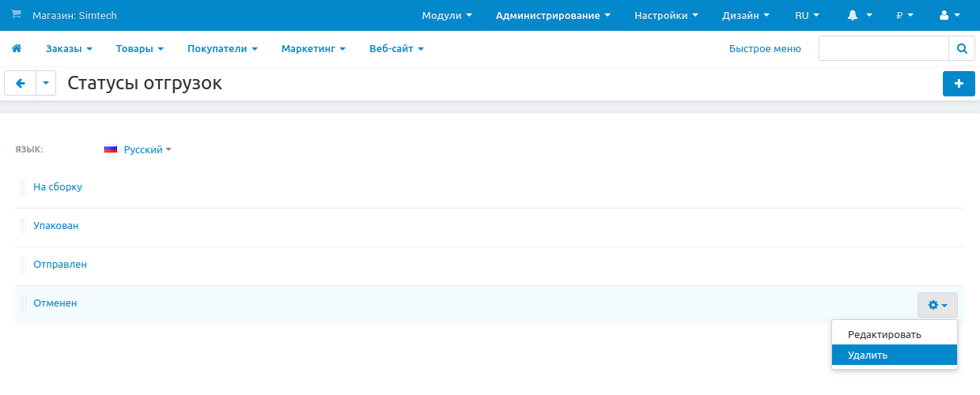980x395 pixels.
Task: Open the Администрирование menu
Action: point(553,15)
